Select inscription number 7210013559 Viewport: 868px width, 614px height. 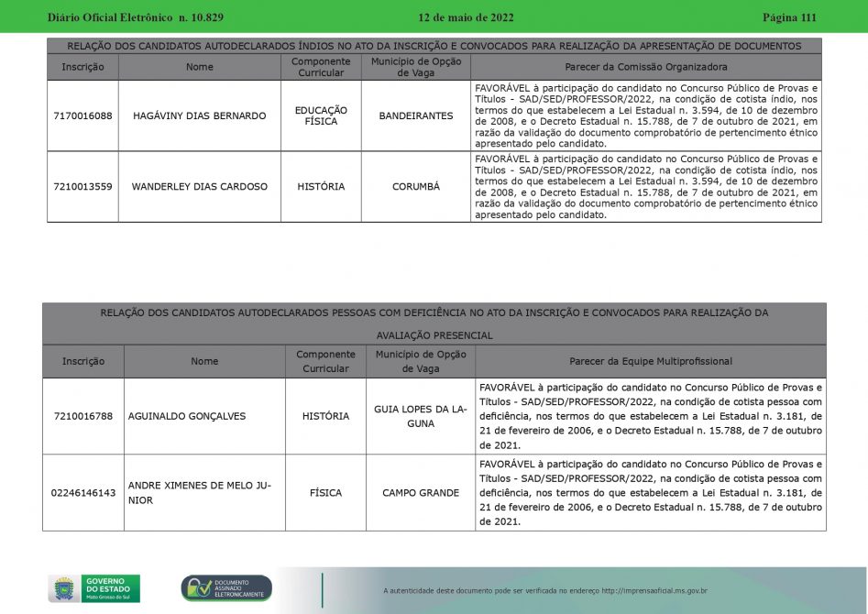pyautogui.click(x=82, y=187)
